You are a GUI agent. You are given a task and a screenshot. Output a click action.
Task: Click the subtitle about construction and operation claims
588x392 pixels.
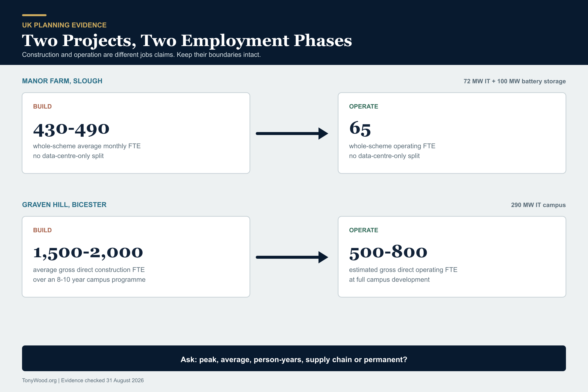pos(141,55)
